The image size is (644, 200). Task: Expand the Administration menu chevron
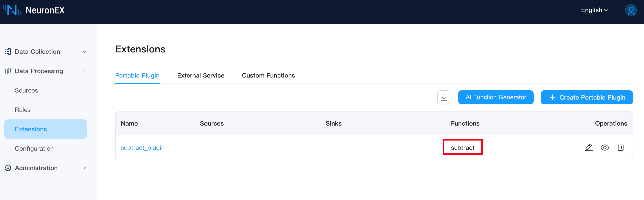click(x=84, y=168)
